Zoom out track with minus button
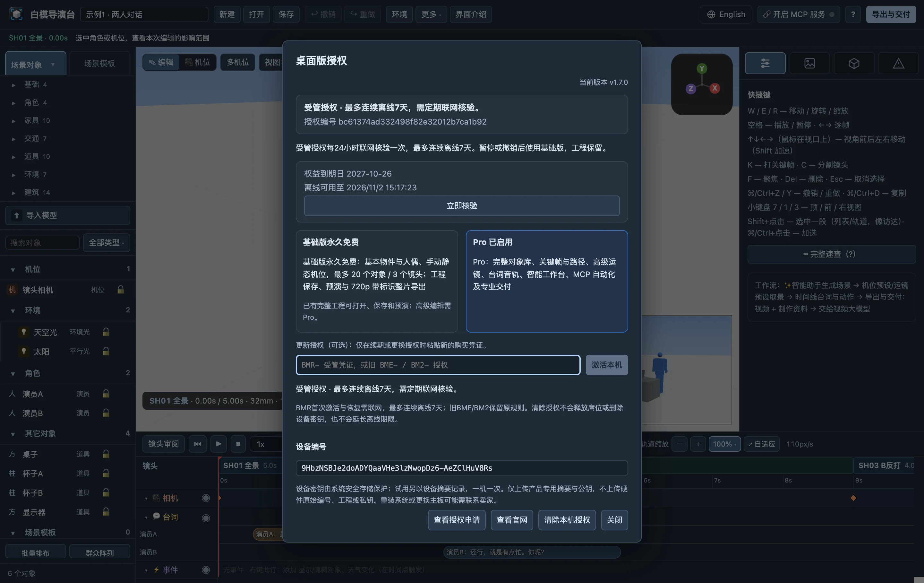Screen dimensions: 924x583 (x=680, y=444)
